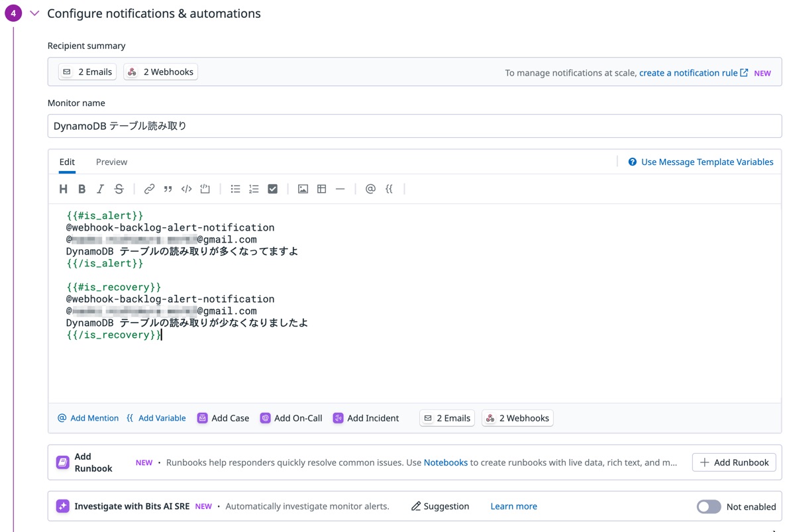The width and height of the screenshot is (787, 532).
Task: Insert an image into the message
Action: 303,189
